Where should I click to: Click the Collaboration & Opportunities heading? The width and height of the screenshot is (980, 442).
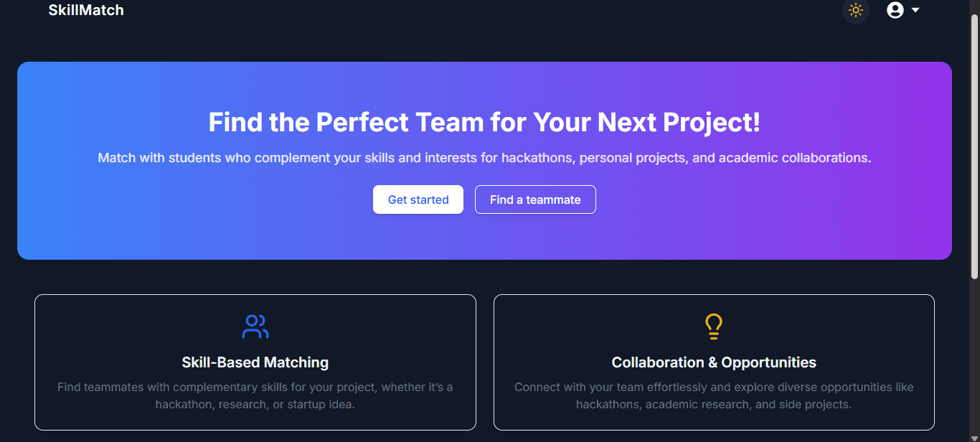(x=713, y=362)
